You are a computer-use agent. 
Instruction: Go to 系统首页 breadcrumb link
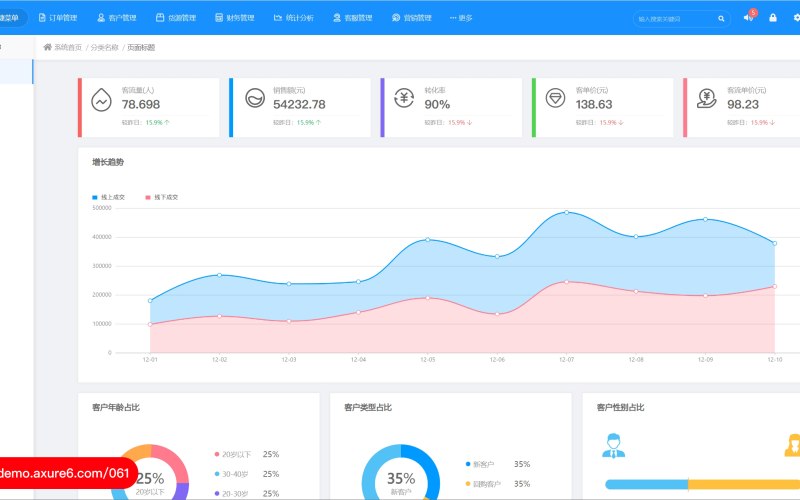point(68,47)
